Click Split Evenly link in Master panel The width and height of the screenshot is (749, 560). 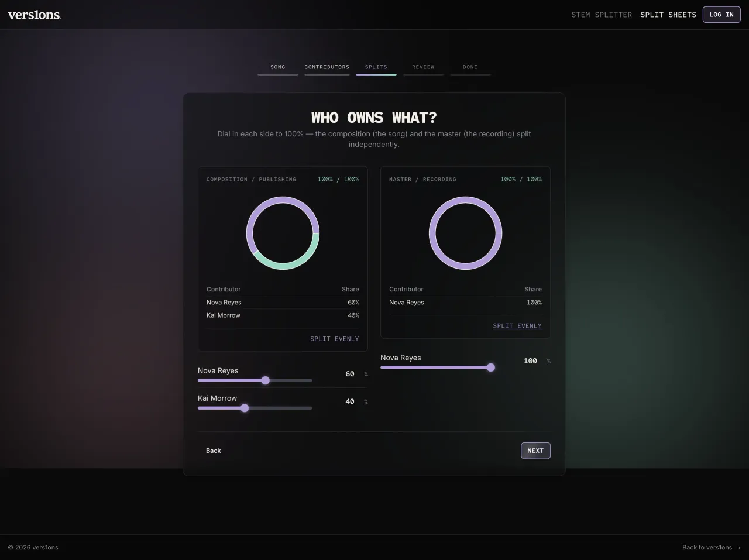[x=517, y=326]
